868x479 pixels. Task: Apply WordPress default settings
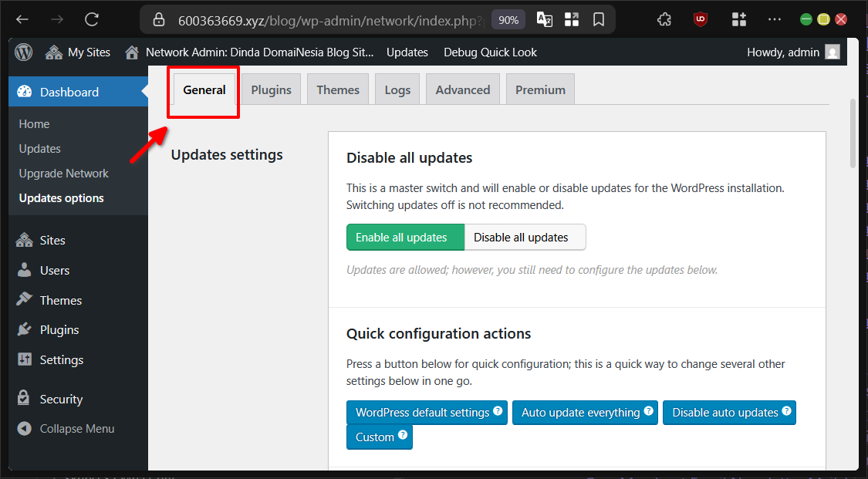pyautogui.click(x=427, y=412)
